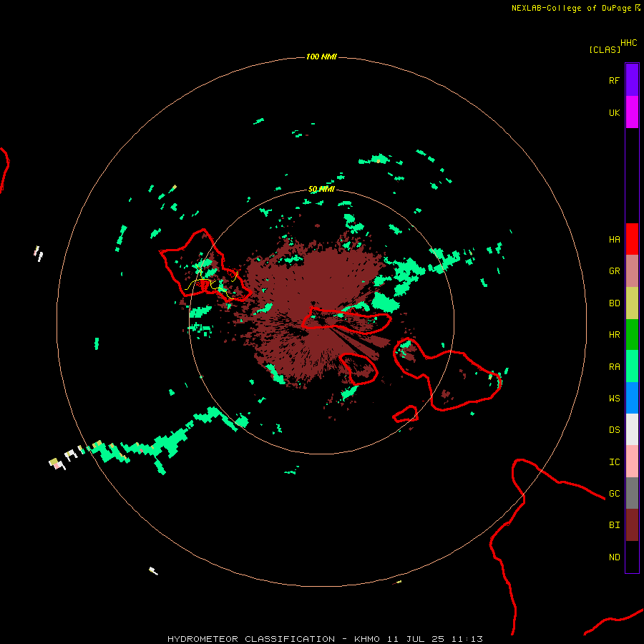The width and height of the screenshot is (644, 644).
Task: Click the 'RF' legend label
Action: (614, 80)
